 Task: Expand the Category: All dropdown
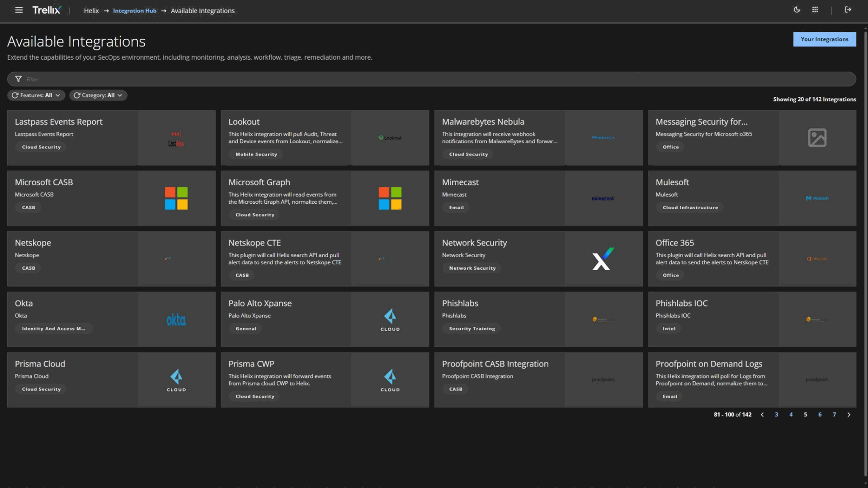tap(98, 95)
